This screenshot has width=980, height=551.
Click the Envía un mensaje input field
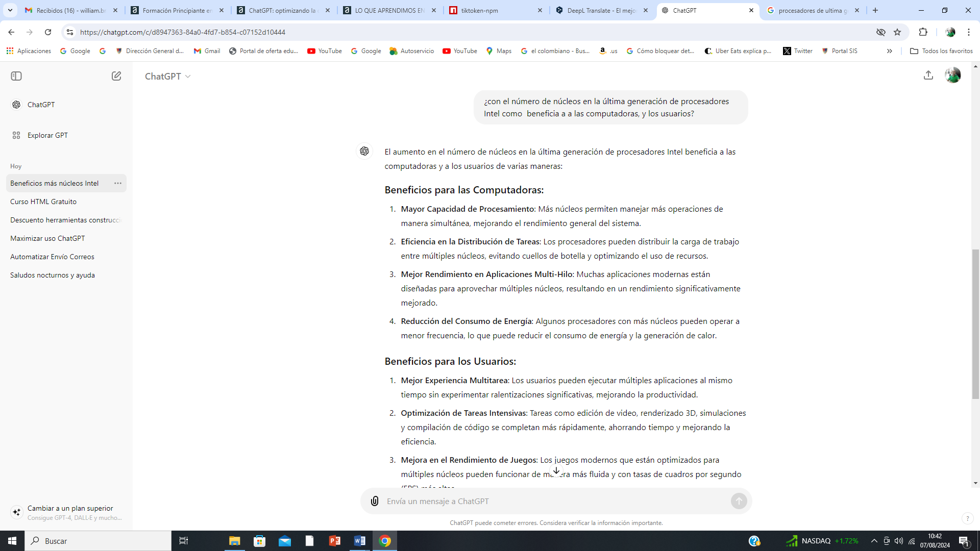point(553,500)
